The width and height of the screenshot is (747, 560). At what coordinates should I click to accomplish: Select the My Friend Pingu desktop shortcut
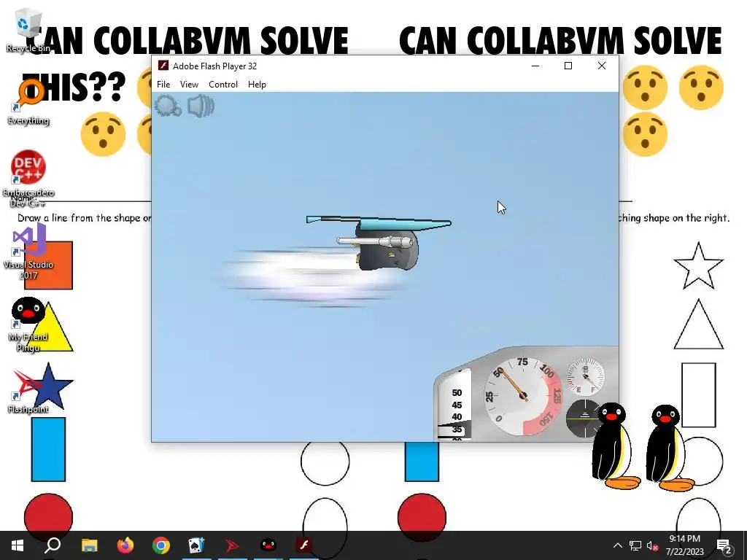28,324
